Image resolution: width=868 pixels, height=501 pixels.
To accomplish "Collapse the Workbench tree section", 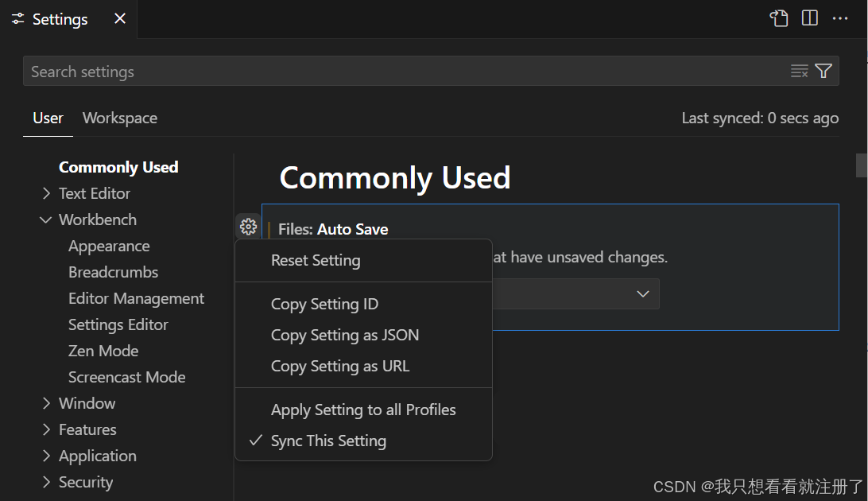I will 46,219.
